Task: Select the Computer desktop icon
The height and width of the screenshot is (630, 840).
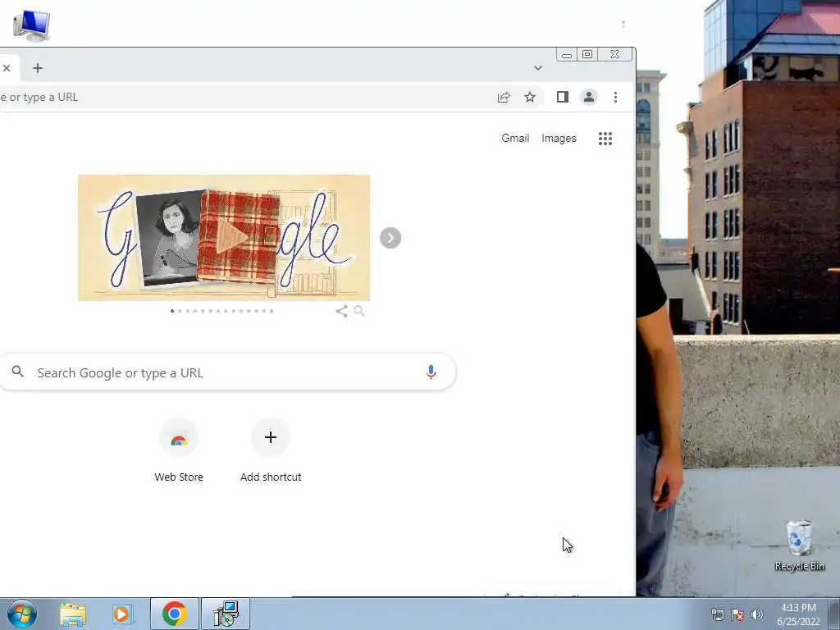Action: pyautogui.click(x=31, y=25)
